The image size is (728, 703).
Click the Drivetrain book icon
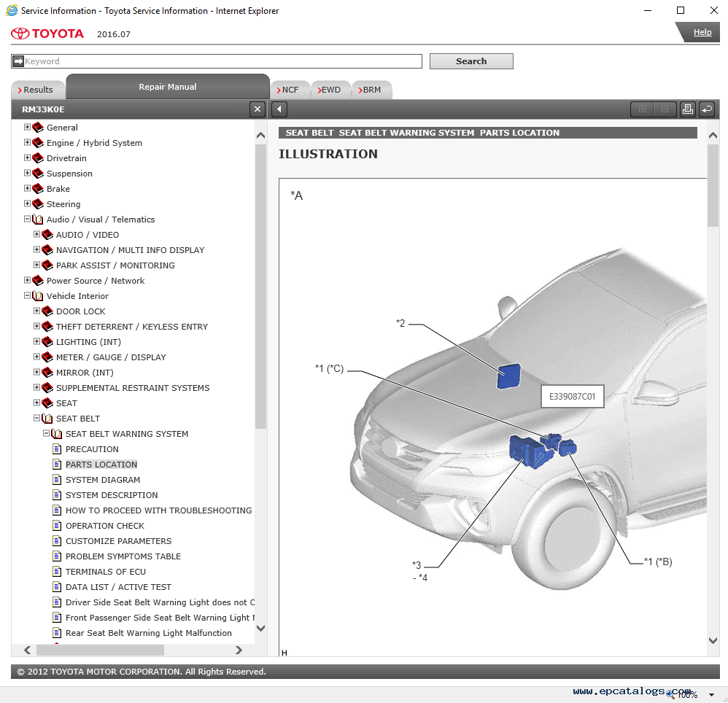click(x=38, y=158)
